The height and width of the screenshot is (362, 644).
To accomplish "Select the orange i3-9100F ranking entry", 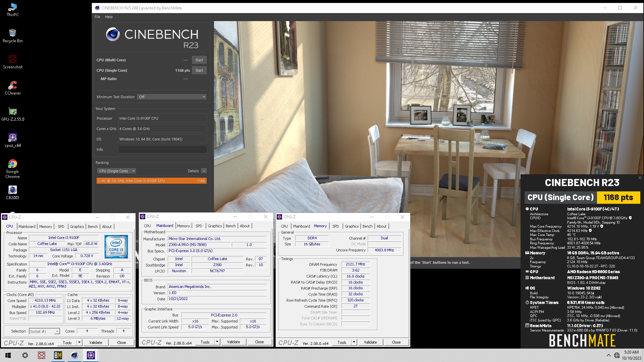I will 152,181.
